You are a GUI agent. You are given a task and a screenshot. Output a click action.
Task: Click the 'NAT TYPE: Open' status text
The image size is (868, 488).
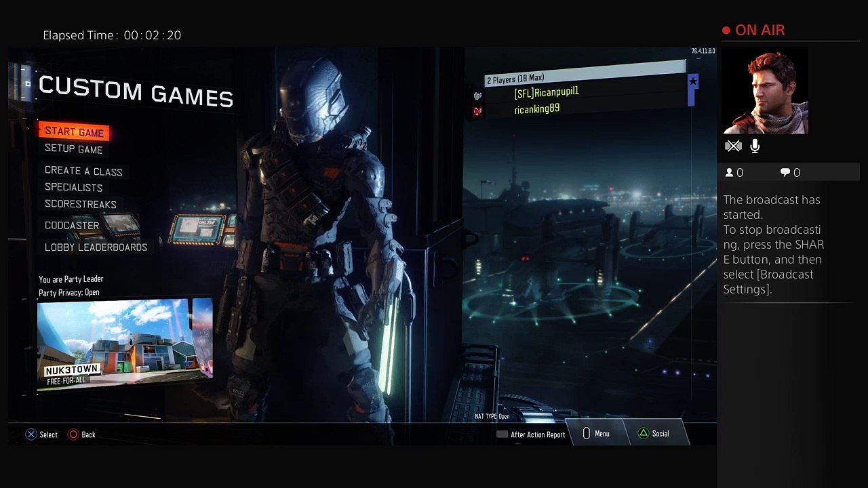pyautogui.click(x=492, y=417)
